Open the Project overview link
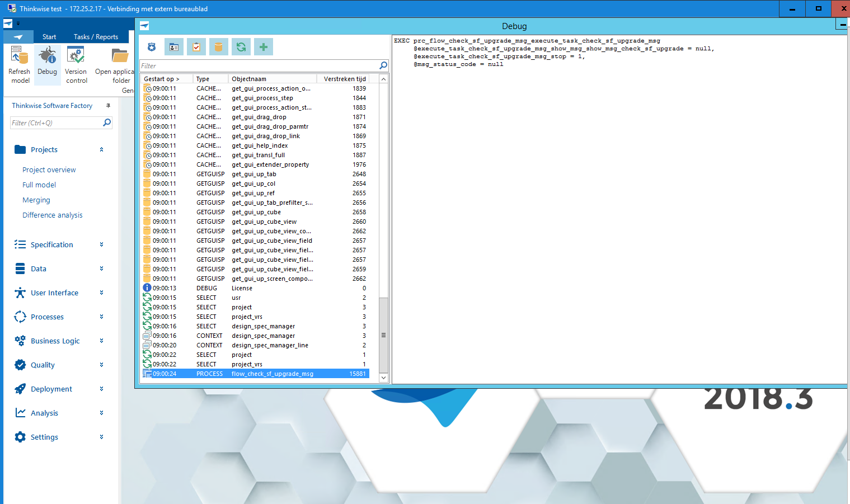 pos(49,169)
